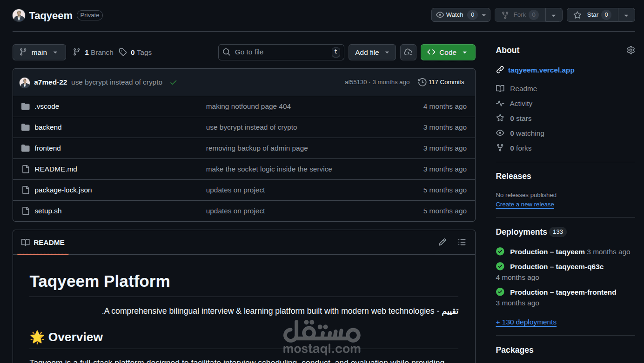Click the green checkmark on latest commit
Image resolution: width=644 pixels, height=363 pixels.
tap(174, 82)
